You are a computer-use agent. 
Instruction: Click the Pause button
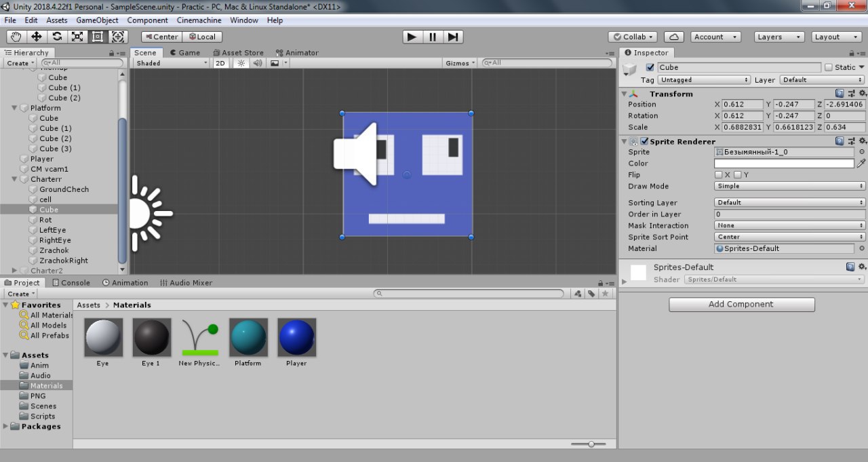[x=433, y=37]
